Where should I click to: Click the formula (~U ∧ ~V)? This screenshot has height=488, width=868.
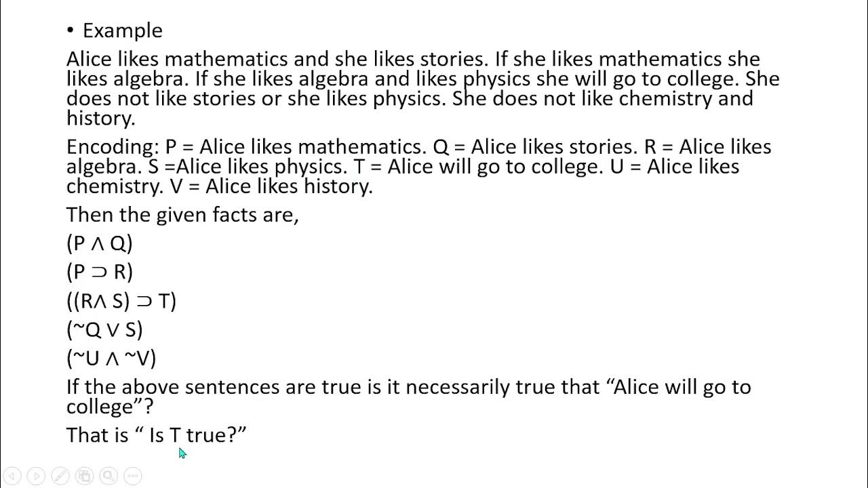[111, 358]
